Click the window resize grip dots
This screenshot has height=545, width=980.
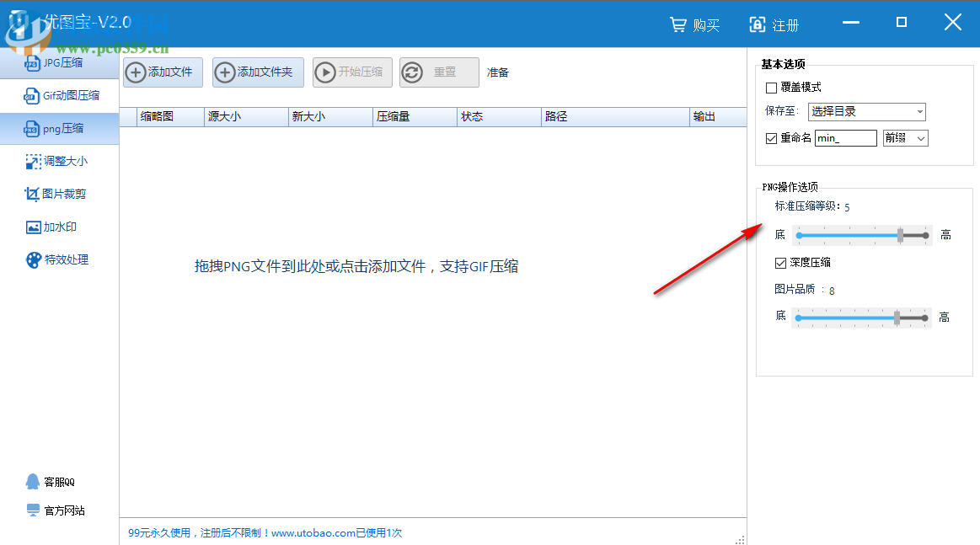click(740, 539)
